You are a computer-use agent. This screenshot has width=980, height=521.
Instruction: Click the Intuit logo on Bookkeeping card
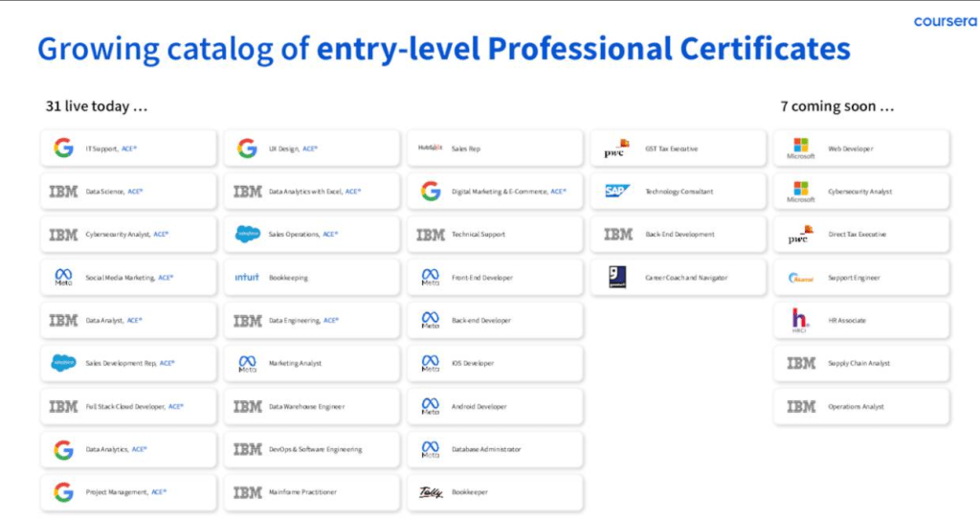tap(247, 278)
